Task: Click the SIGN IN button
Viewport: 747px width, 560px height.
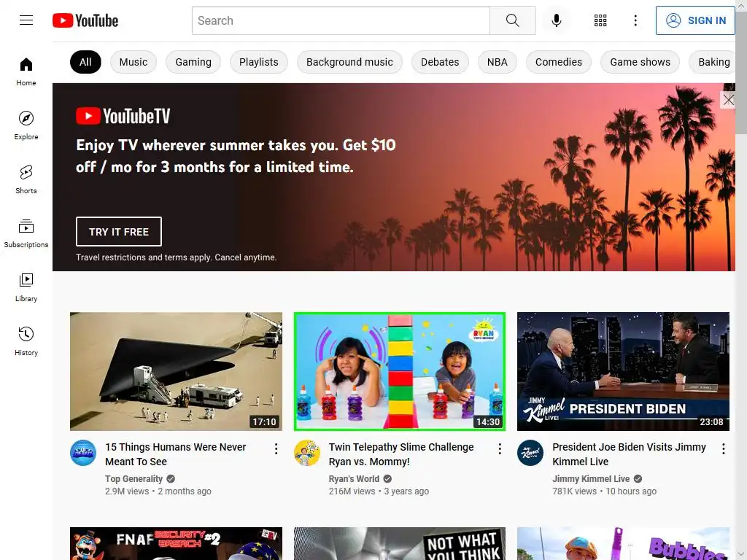Action: pyautogui.click(x=695, y=20)
